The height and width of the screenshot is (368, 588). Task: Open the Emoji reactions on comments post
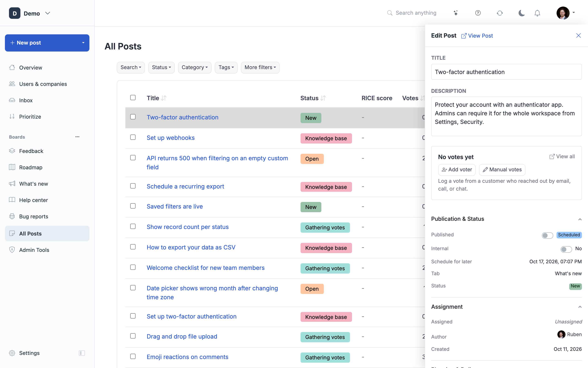(187, 357)
